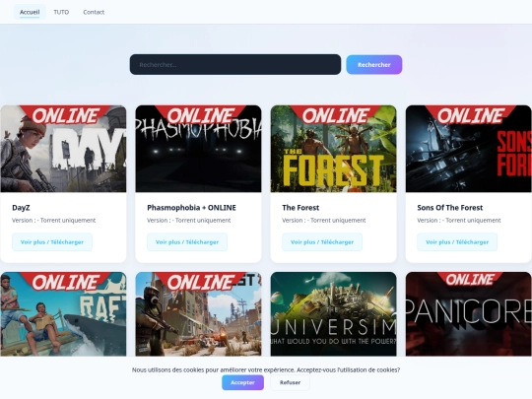Open Sons Of The Forest cover image

[469, 149]
